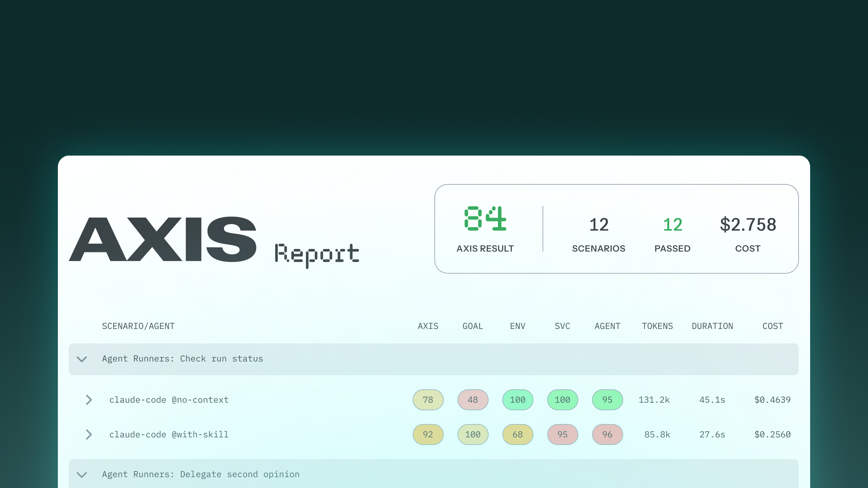Click the AXIS score 78 badge
The image size is (868, 488).
pos(428,400)
